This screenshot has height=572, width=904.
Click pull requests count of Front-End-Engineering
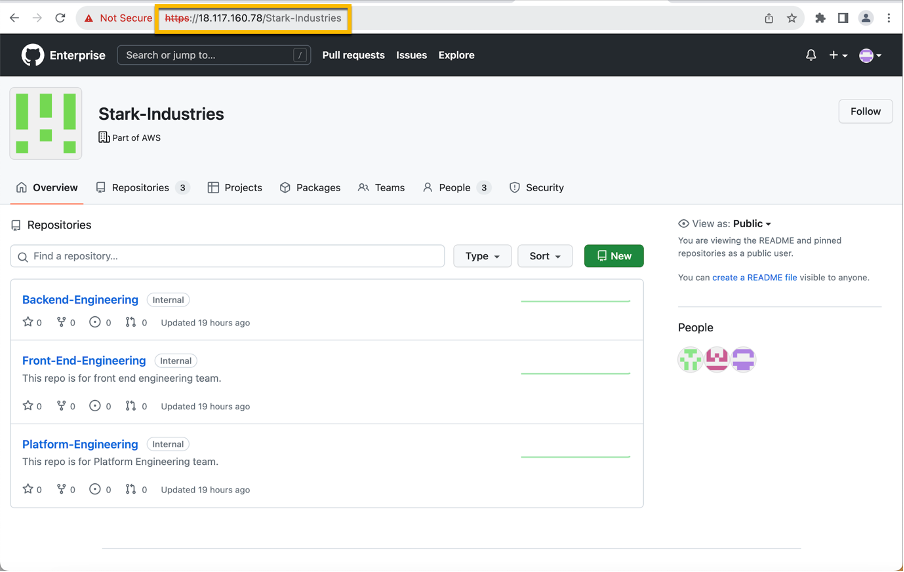[x=136, y=406]
